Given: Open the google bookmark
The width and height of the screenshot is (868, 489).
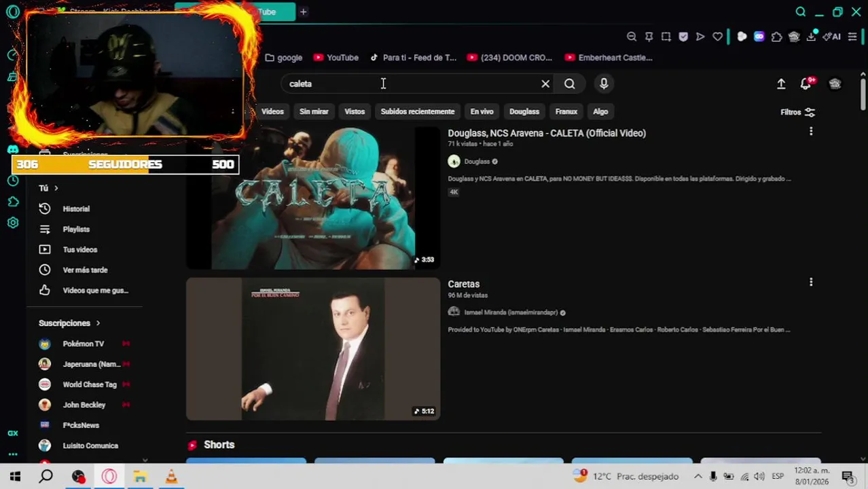Looking at the screenshot, I should pos(283,58).
